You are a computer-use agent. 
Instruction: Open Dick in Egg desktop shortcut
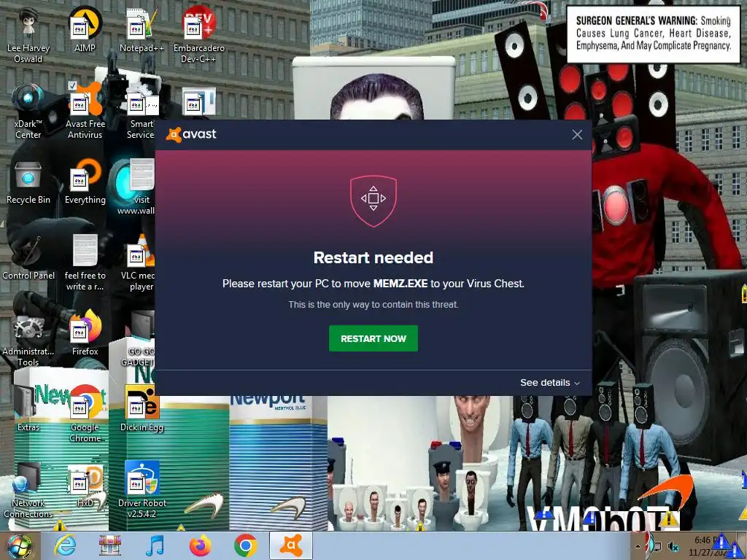tap(142, 408)
